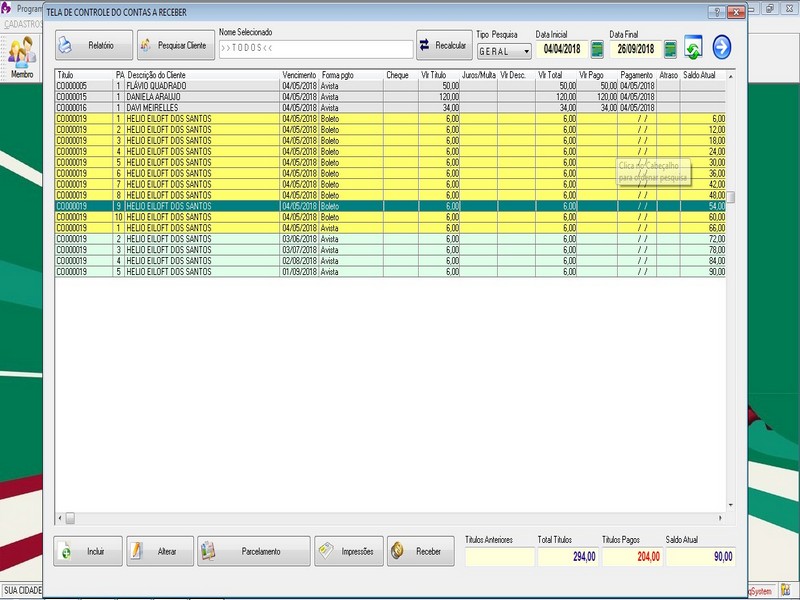Open the Parcelamento dialog
This screenshot has width=800, height=600.
click(253, 551)
